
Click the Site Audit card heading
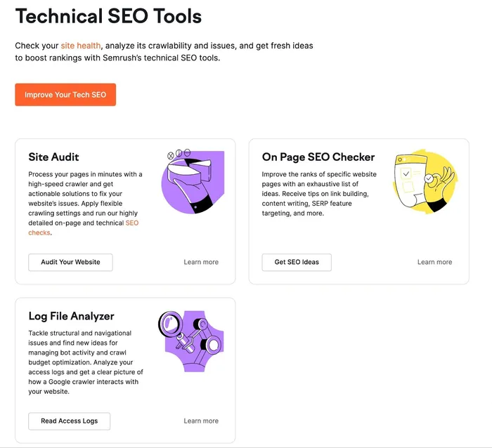53,157
